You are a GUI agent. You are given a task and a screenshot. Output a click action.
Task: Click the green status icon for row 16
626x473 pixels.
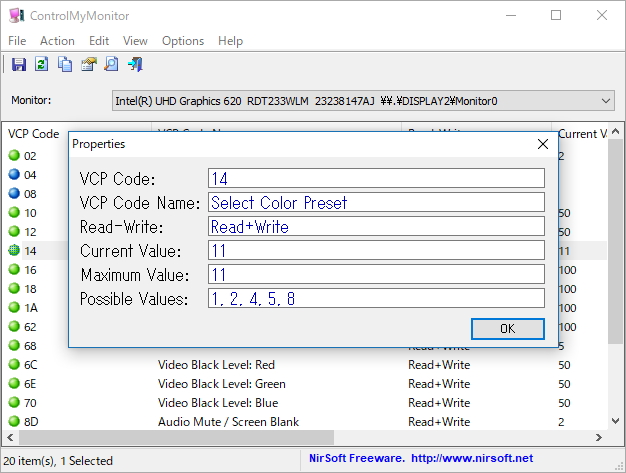pyautogui.click(x=14, y=269)
